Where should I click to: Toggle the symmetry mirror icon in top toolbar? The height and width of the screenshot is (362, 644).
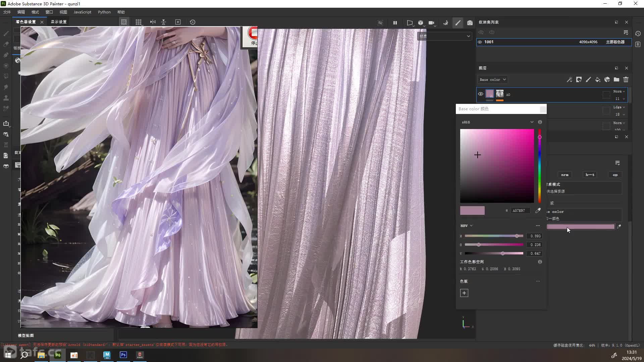153,22
